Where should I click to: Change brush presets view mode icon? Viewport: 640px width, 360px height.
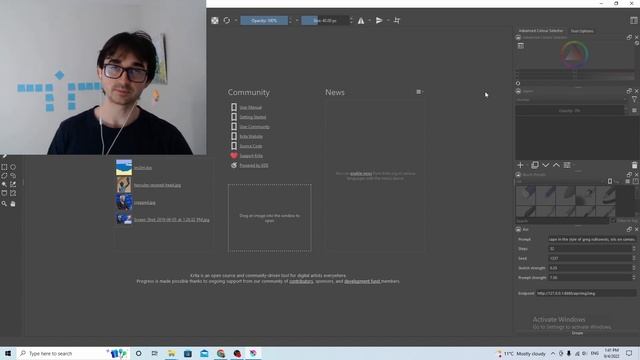coord(627,181)
